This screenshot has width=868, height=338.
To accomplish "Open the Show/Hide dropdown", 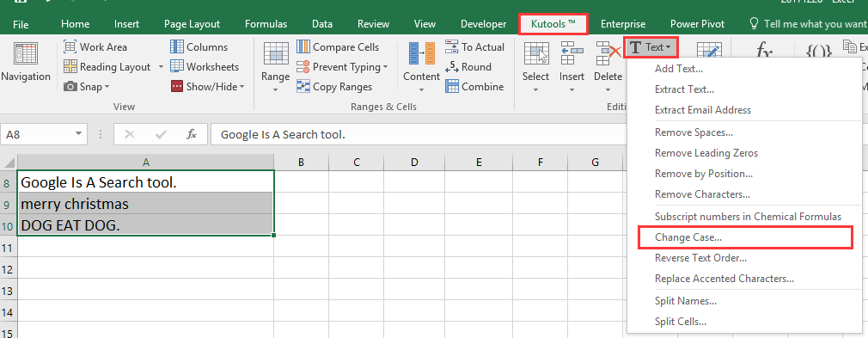I will tap(208, 87).
